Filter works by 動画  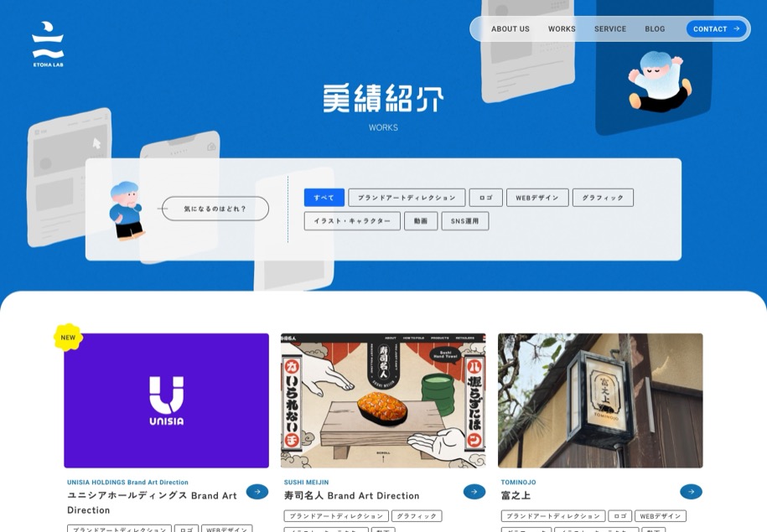[421, 221]
